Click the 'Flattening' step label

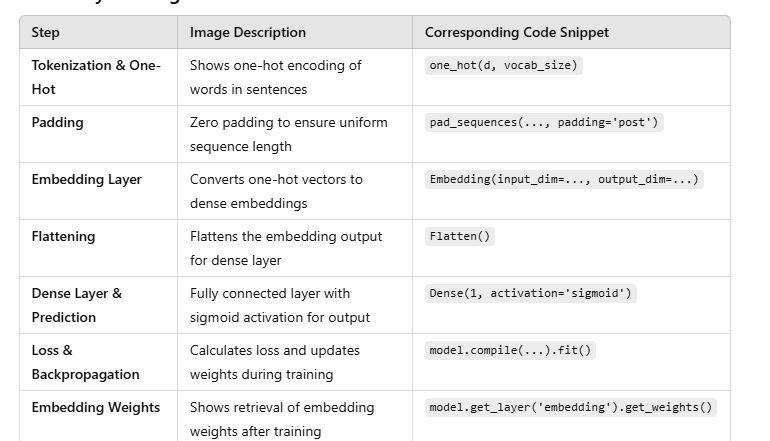pos(63,236)
